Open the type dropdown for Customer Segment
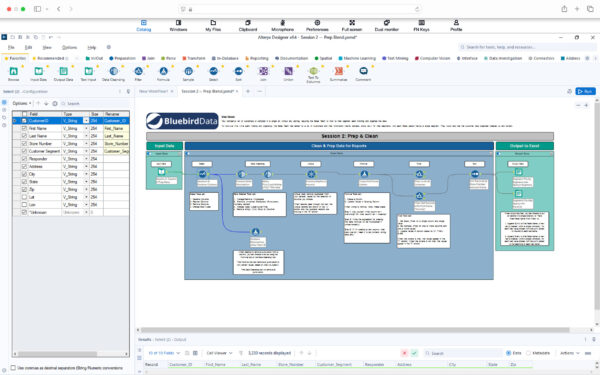This screenshot has height=375, width=600. (x=86, y=151)
